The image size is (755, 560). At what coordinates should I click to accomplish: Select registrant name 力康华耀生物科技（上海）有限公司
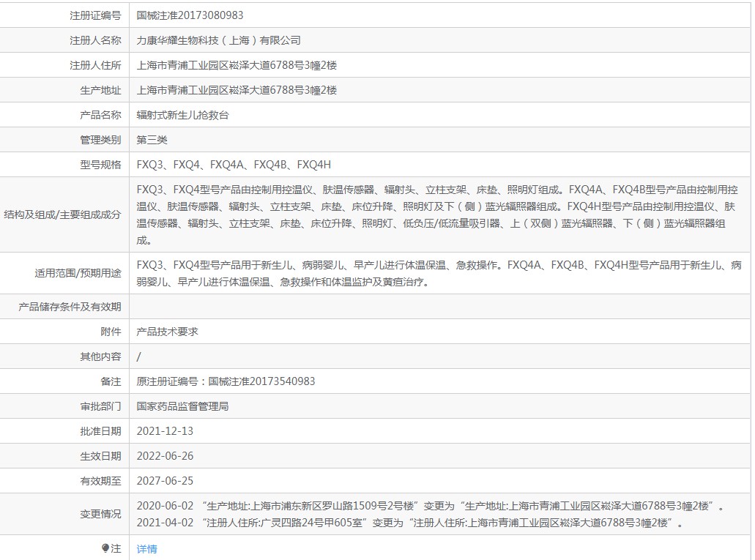click(219, 40)
